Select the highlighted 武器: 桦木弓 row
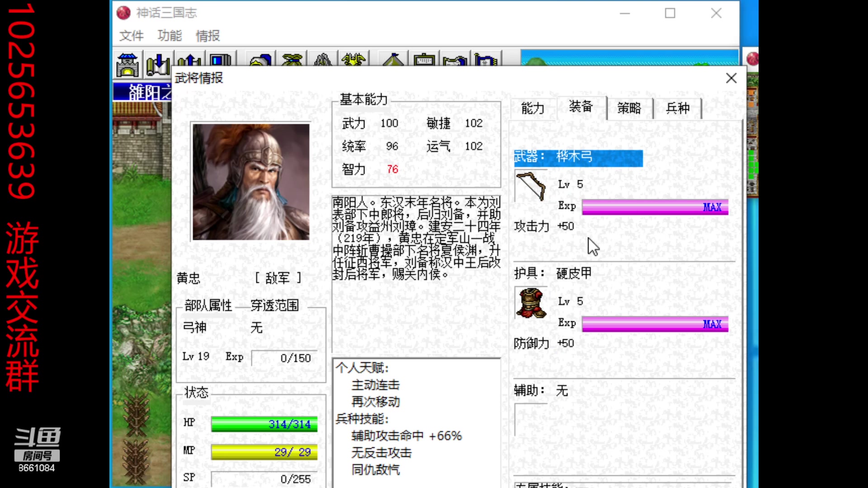This screenshot has width=868, height=488. [578, 158]
